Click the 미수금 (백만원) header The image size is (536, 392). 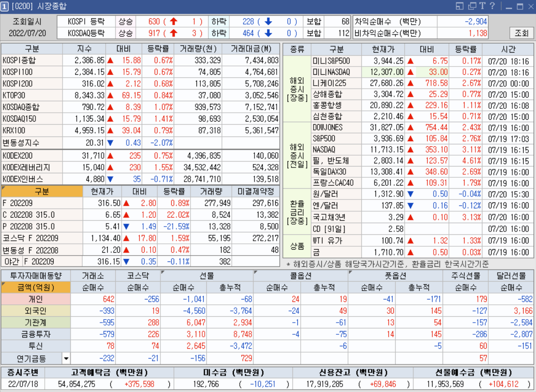[x=233, y=372]
